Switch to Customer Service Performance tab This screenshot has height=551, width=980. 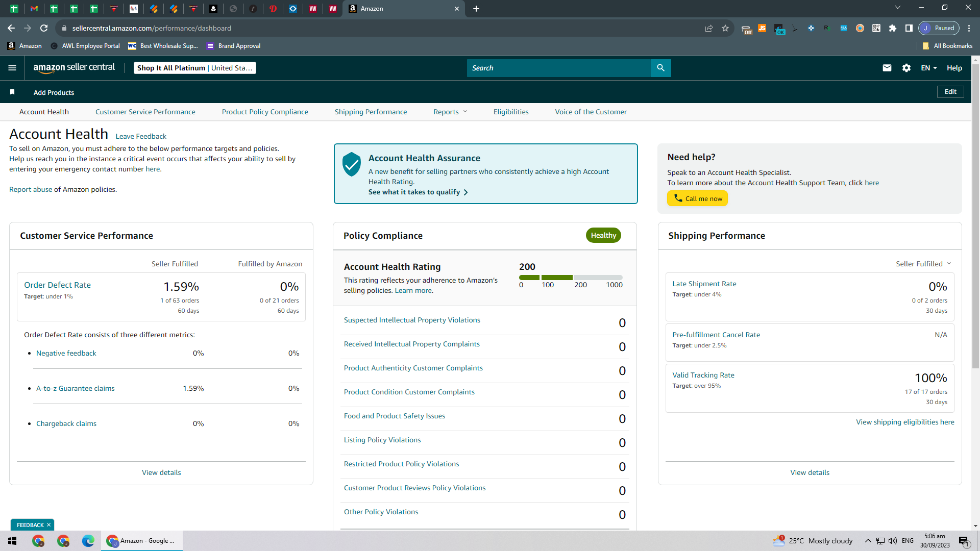(x=145, y=112)
